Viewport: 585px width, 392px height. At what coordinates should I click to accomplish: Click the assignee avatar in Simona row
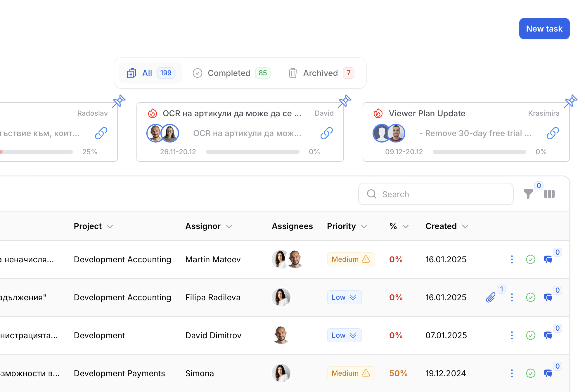coord(281,373)
